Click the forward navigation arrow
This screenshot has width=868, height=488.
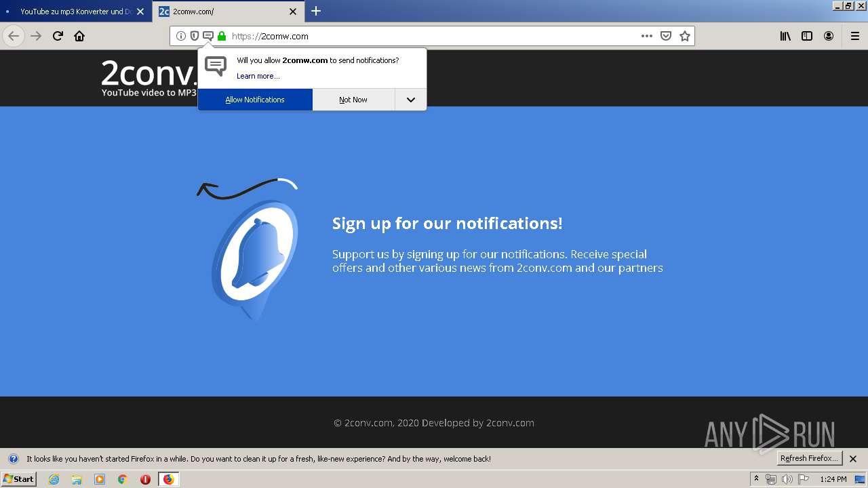pos(36,36)
